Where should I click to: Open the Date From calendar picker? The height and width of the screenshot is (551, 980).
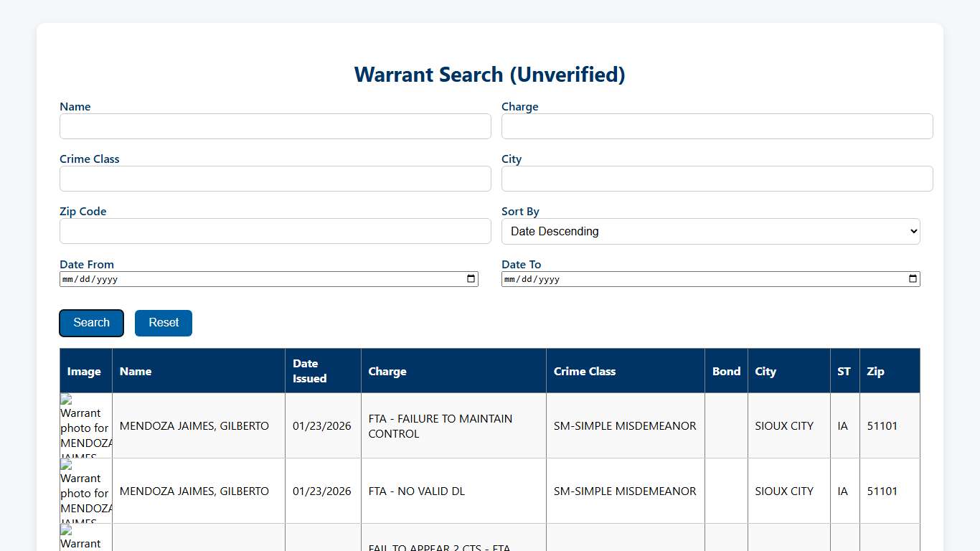pos(471,278)
